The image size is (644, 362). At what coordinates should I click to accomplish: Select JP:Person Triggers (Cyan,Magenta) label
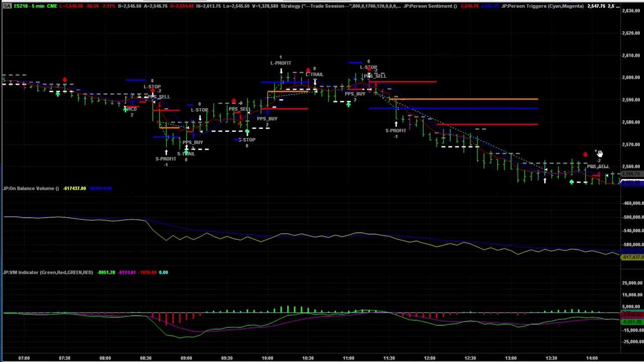[542, 6]
